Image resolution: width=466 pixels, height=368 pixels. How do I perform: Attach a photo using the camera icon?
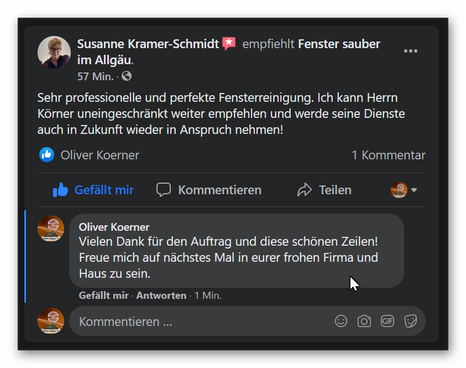point(364,321)
